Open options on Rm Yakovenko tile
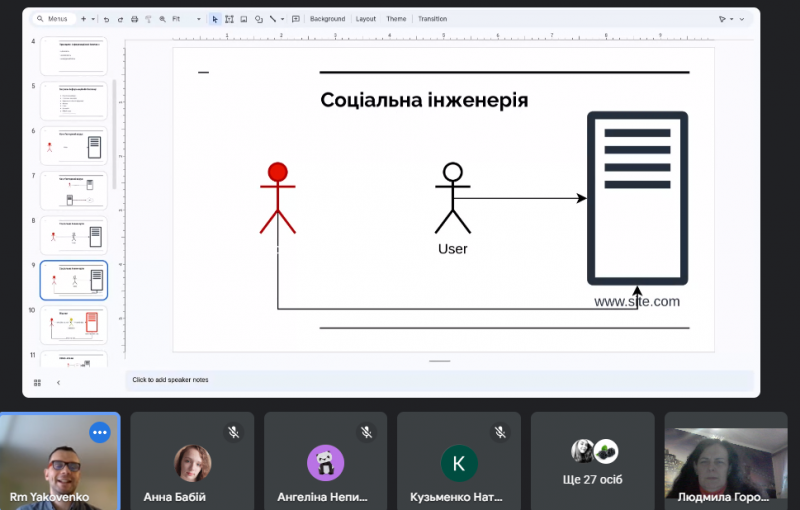800x510 pixels. (100, 432)
